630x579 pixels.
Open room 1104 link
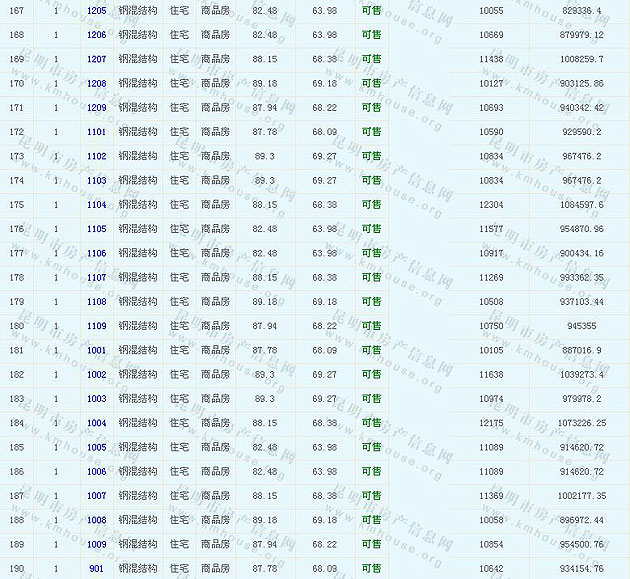point(97,205)
